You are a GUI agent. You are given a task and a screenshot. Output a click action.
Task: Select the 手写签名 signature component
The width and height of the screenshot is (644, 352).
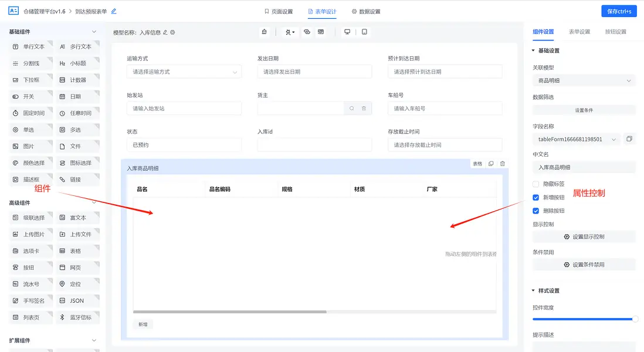(31, 300)
